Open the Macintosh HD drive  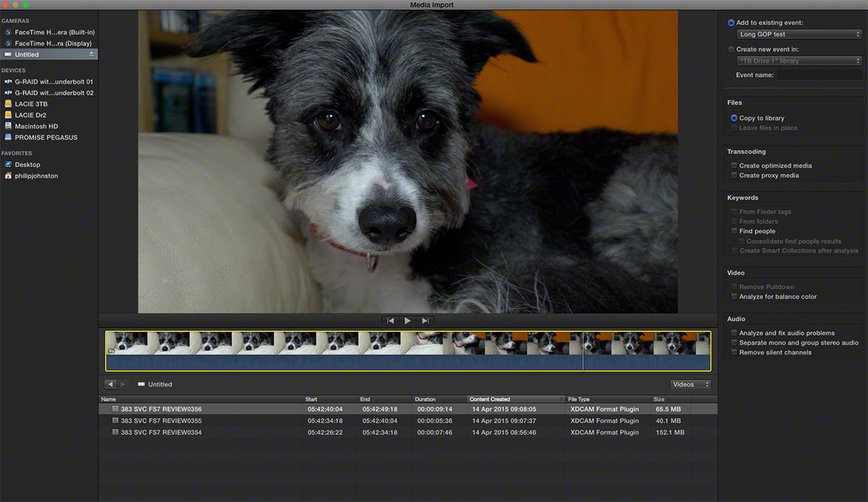(x=48, y=126)
